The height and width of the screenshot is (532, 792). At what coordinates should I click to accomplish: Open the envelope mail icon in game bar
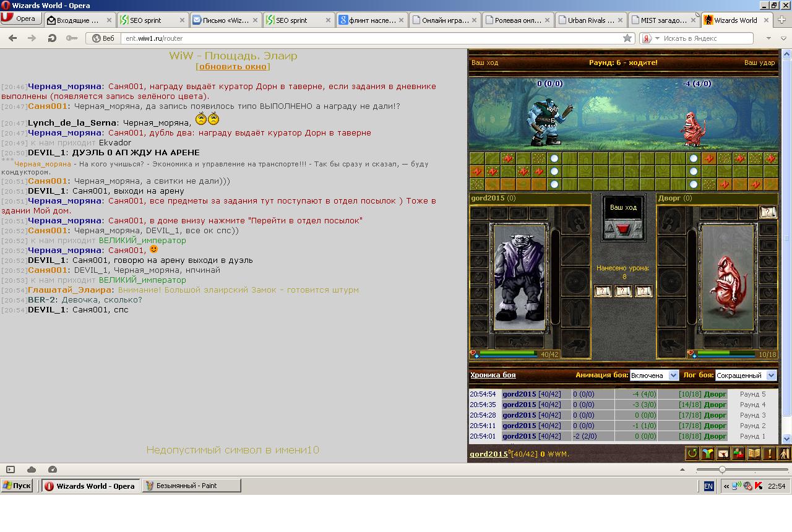pyautogui.click(x=723, y=453)
